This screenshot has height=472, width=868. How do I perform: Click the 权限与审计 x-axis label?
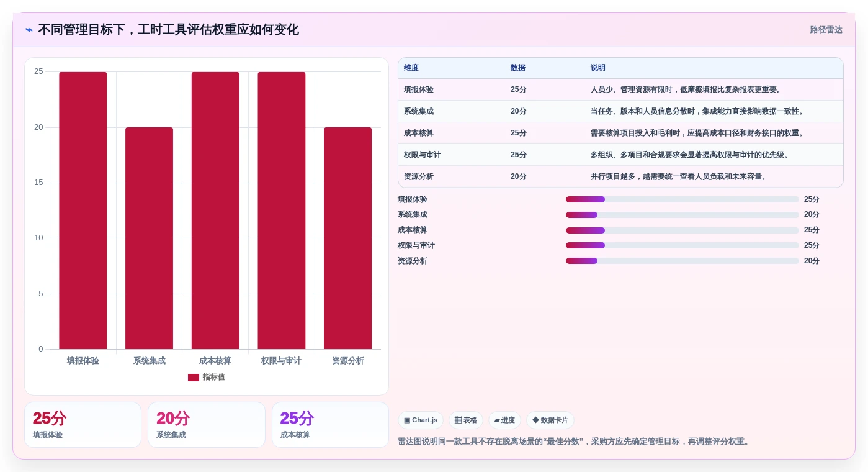click(282, 361)
